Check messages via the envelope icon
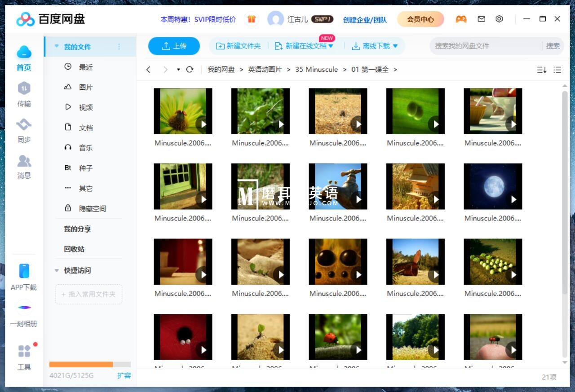Image resolution: width=575 pixels, height=392 pixels. coord(480,19)
